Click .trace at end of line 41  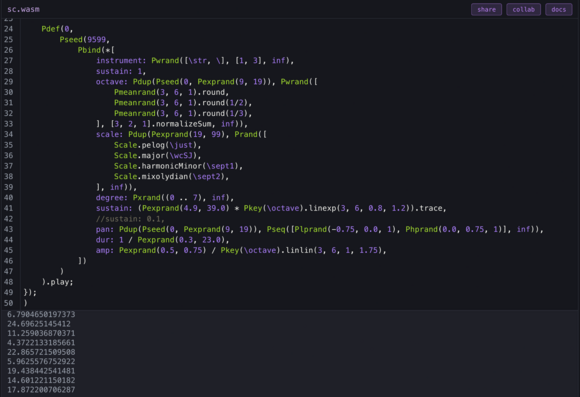[x=428, y=208]
